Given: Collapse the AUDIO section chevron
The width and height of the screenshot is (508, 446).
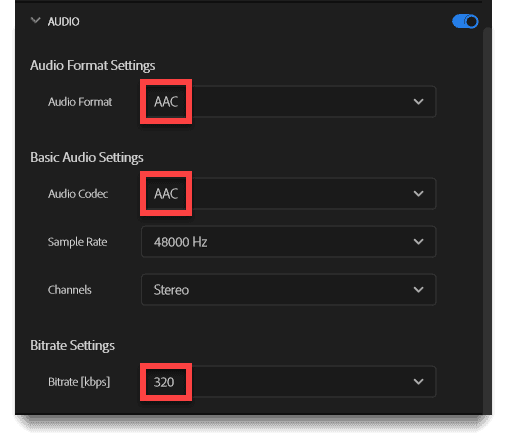Looking at the screenshot, I should coord(35,21).
